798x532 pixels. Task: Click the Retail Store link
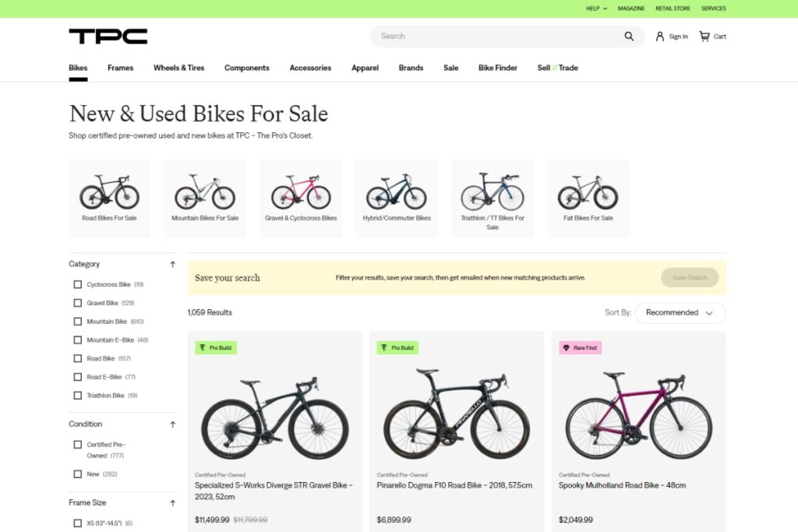coord(673,9)
